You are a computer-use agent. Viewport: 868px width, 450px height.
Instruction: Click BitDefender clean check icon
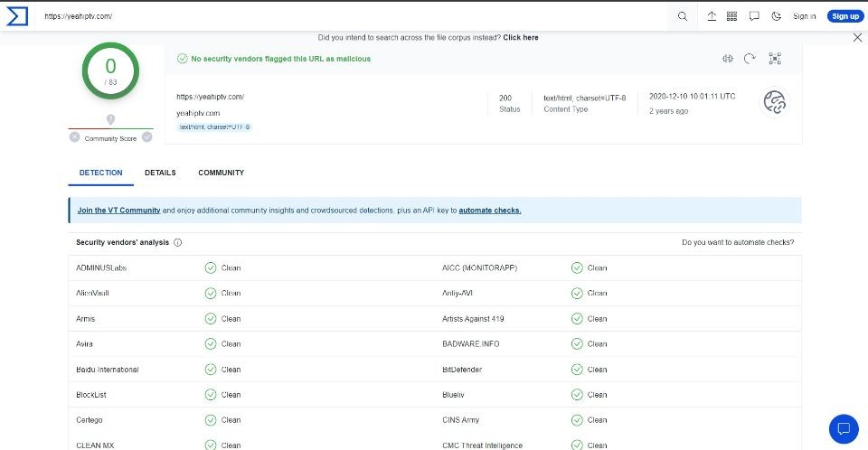point(577,370)
